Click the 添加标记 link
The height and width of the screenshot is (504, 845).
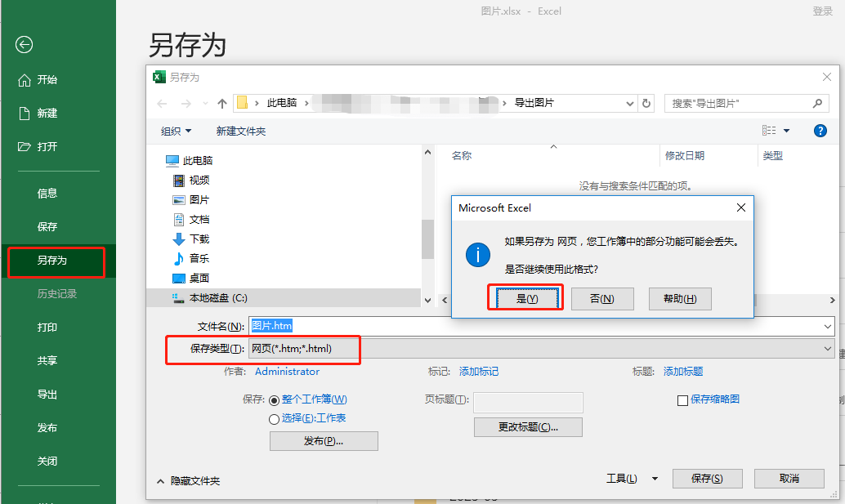coord(479,372)
